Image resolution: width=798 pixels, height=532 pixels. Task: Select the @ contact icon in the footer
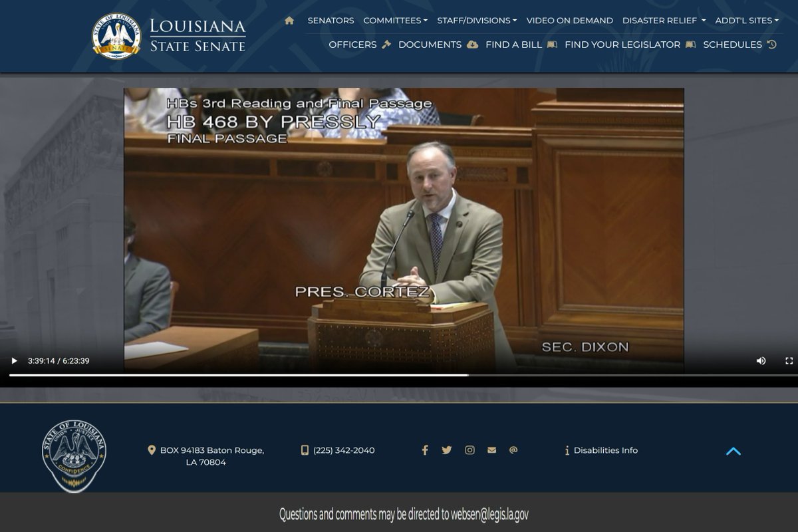click(x=513, y=450)
